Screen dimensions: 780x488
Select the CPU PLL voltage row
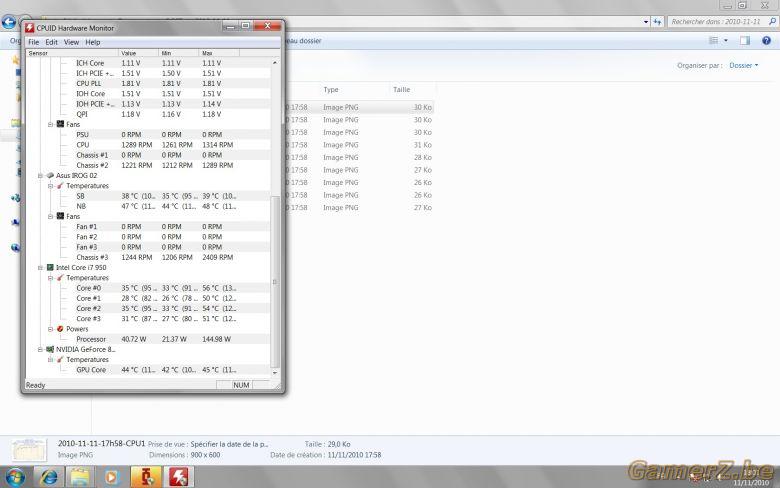pyautogui.click(x=148, y=84)
